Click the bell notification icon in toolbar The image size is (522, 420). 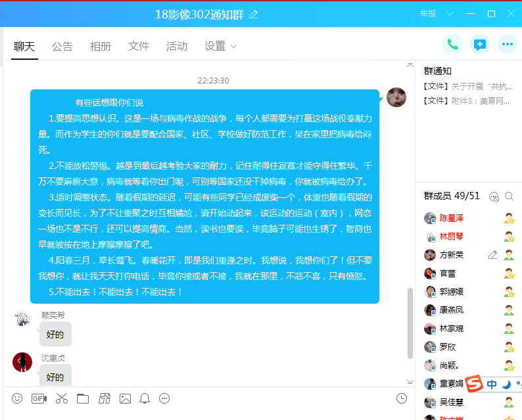point(145,398)
